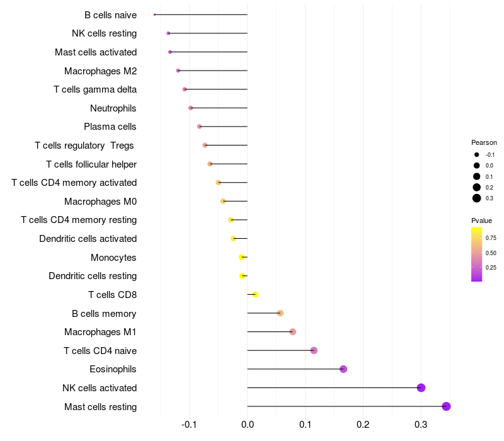Select the B cells naive data point
504x441 pixels.
[x=154, y=14]
